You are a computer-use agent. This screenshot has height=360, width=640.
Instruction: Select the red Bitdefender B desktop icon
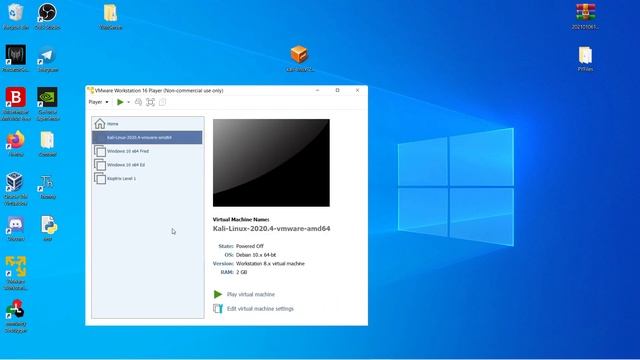16,104
